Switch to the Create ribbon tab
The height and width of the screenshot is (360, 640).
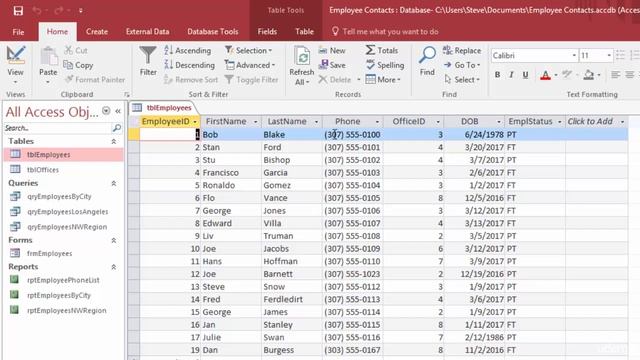coord(97,32)
